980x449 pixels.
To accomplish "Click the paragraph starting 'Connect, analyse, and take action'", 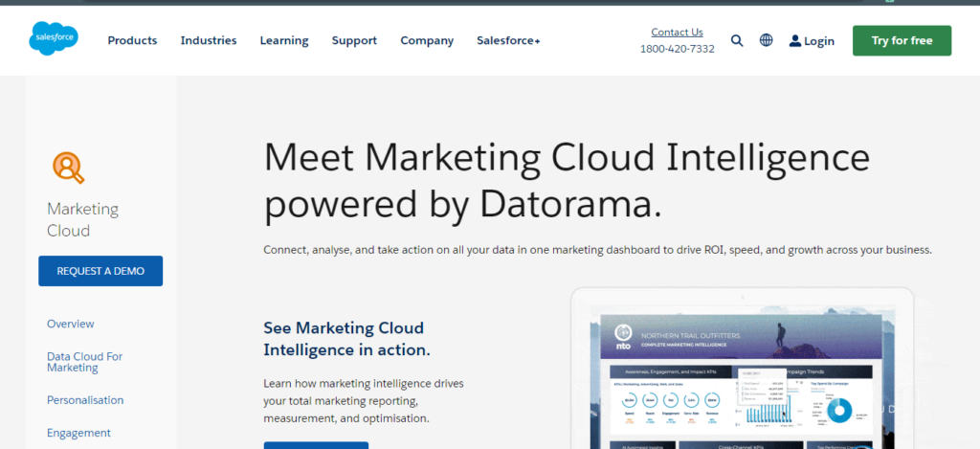I will click(597, 250).
